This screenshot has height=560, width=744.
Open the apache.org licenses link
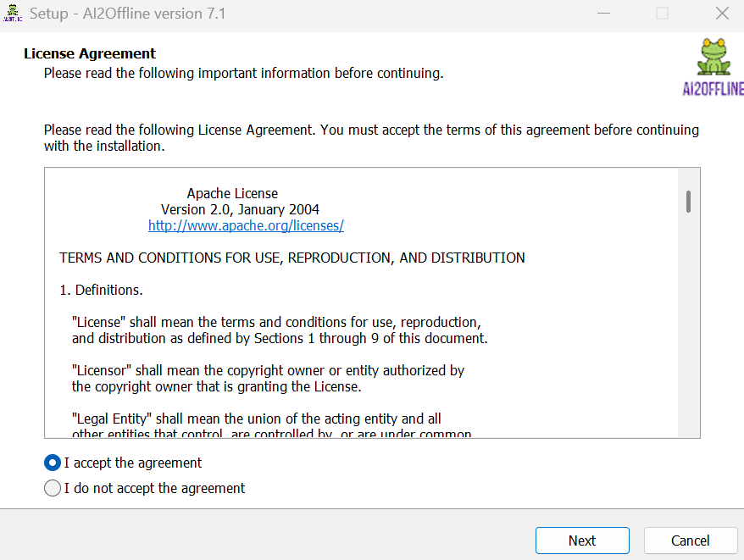click(246, 225)
